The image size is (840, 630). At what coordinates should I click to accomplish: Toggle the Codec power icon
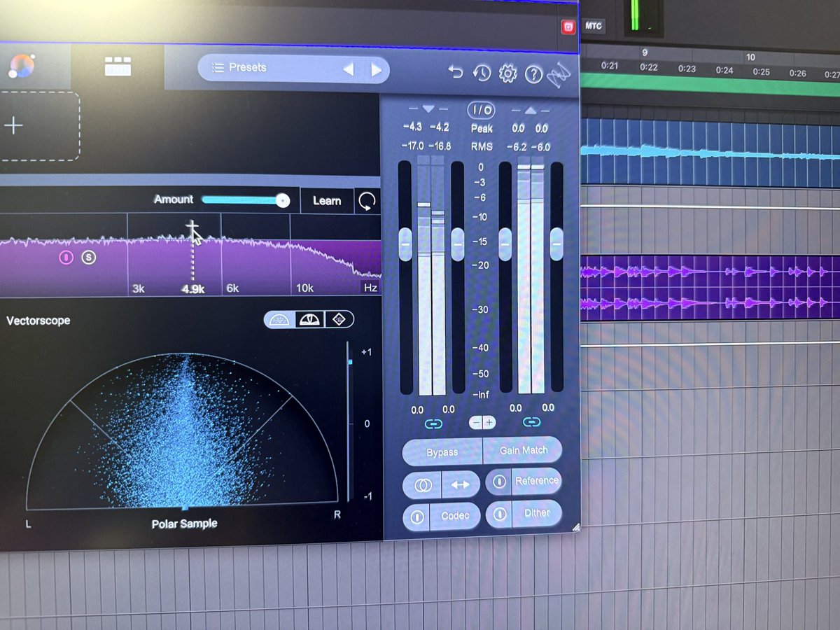tap(417, 517)
